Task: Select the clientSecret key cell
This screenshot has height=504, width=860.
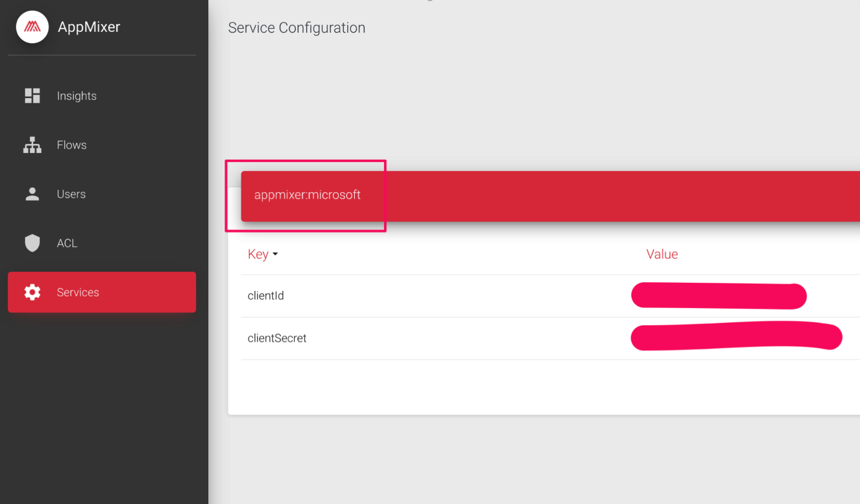Action: click(x=277, y=338)
